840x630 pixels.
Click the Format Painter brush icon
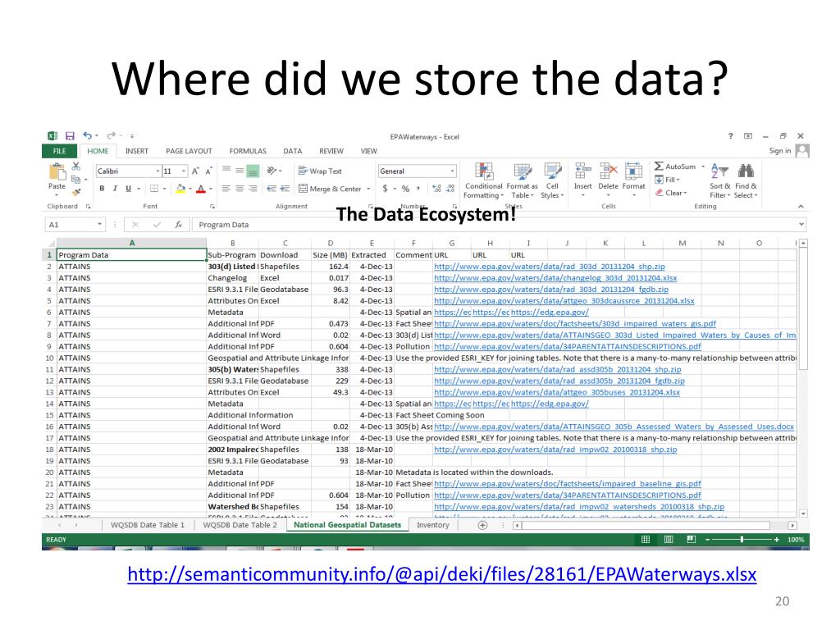(76, 192)
